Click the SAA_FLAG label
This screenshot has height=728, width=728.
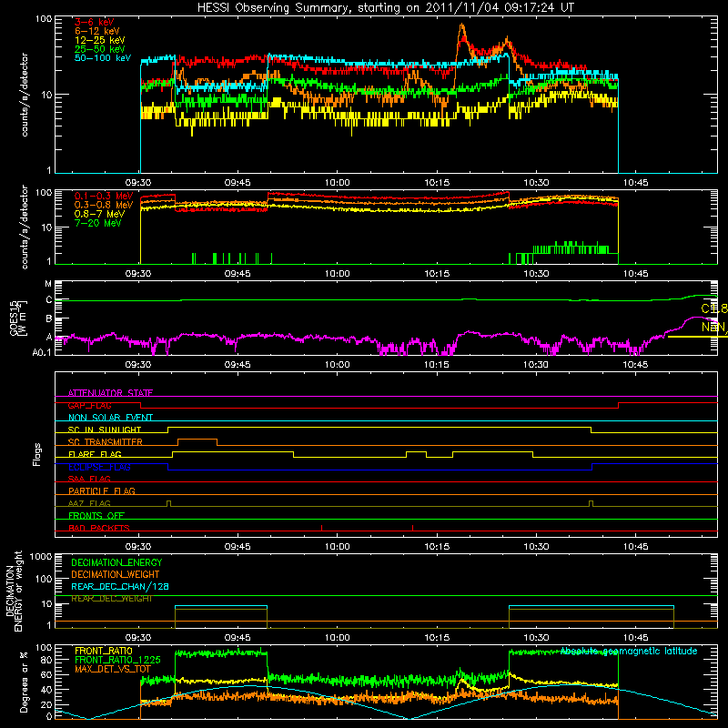click(x=89, y=479)
